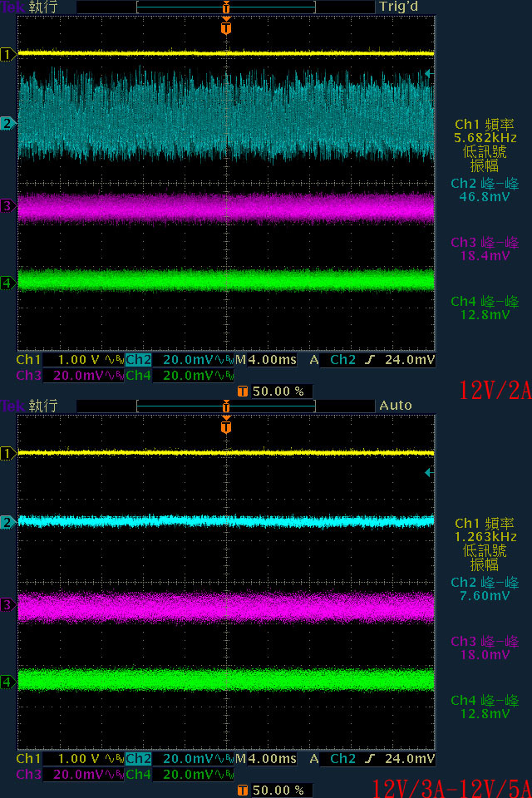Click the Ch2 peak-to-peak value 7.60mV
The height and width of the screenshot is (798, 532).
485,596
